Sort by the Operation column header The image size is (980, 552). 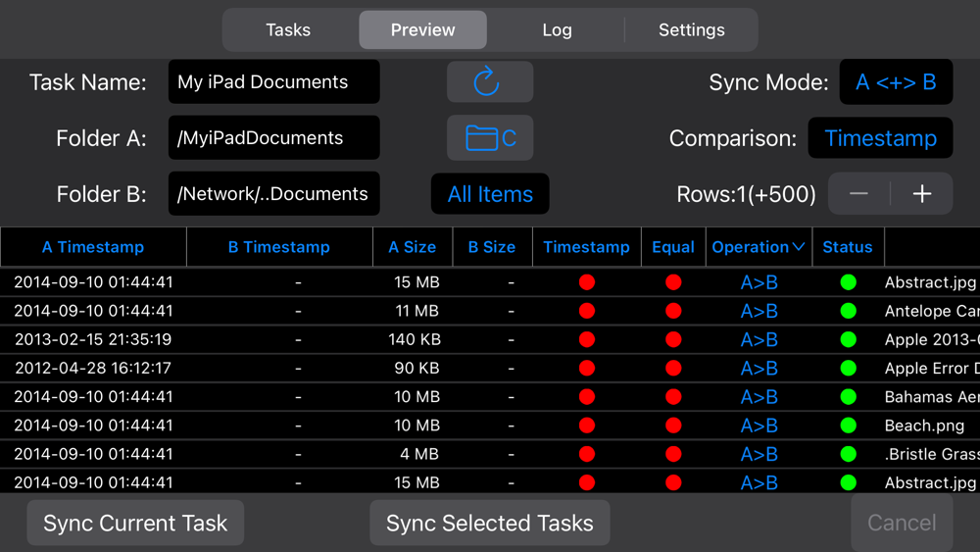[759, 247]
